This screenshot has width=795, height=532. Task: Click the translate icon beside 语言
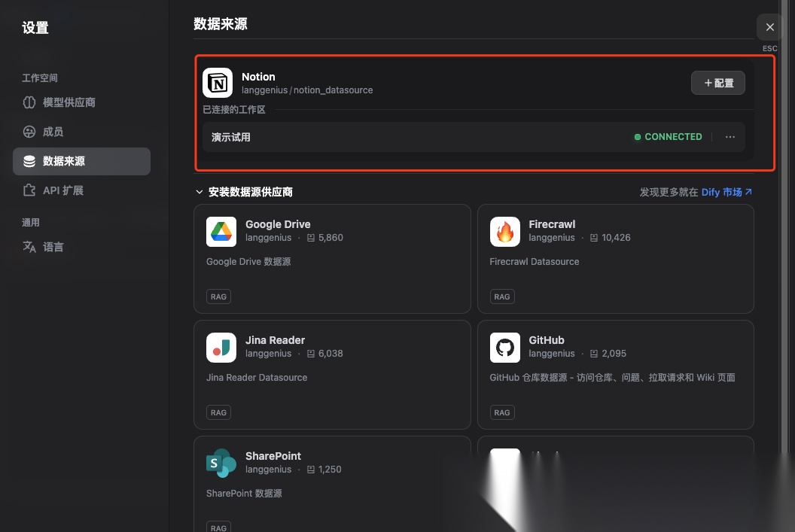(29, 247)
